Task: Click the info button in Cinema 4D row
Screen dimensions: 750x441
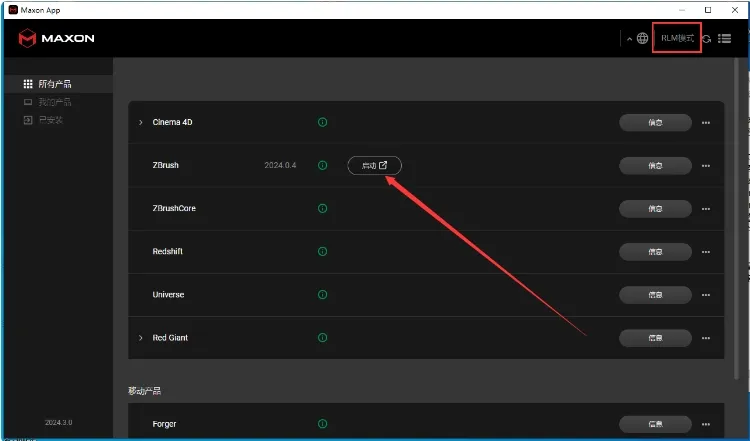Action: coord(655,122)
